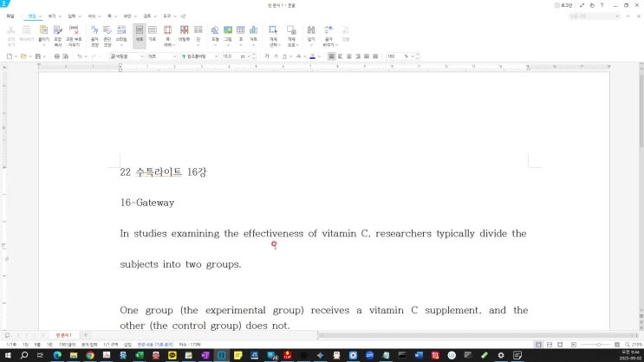Open the 파일 (File) menu
Screen dimensions: 644x362
[x=10, y=16]
